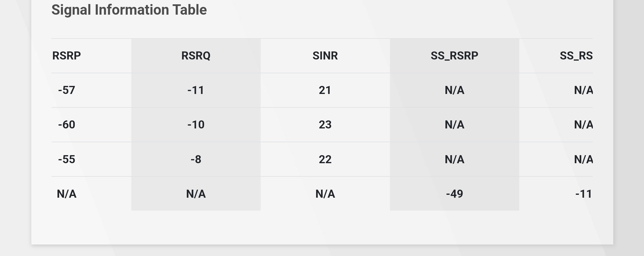
Task: Click the SINR value 21 cell
Action: click(325, 90)
